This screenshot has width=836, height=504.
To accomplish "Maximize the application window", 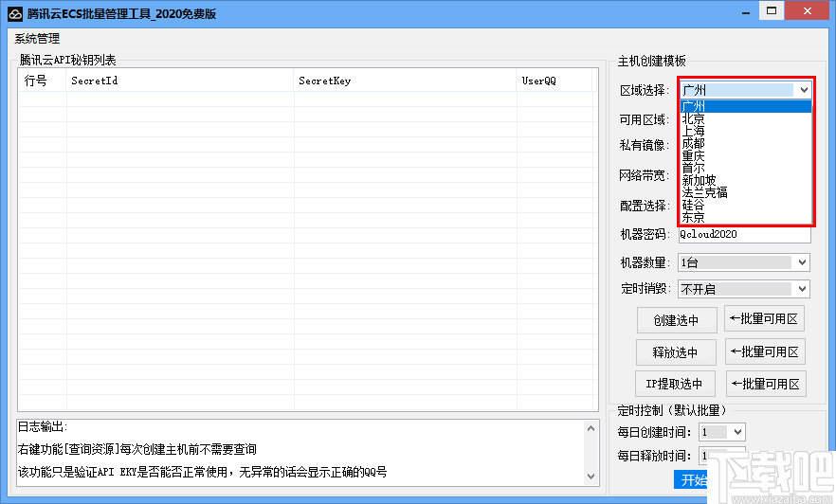I will pos(772,10).
